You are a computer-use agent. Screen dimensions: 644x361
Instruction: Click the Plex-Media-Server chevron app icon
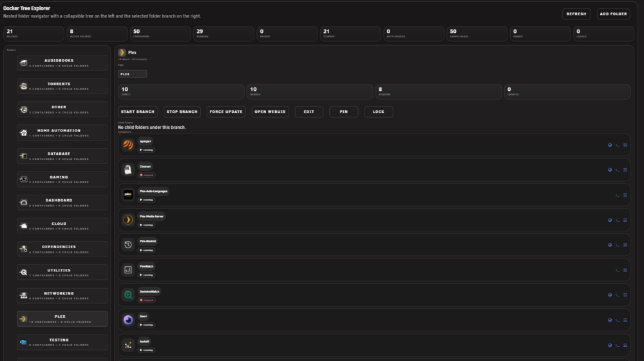click(128, 220)
